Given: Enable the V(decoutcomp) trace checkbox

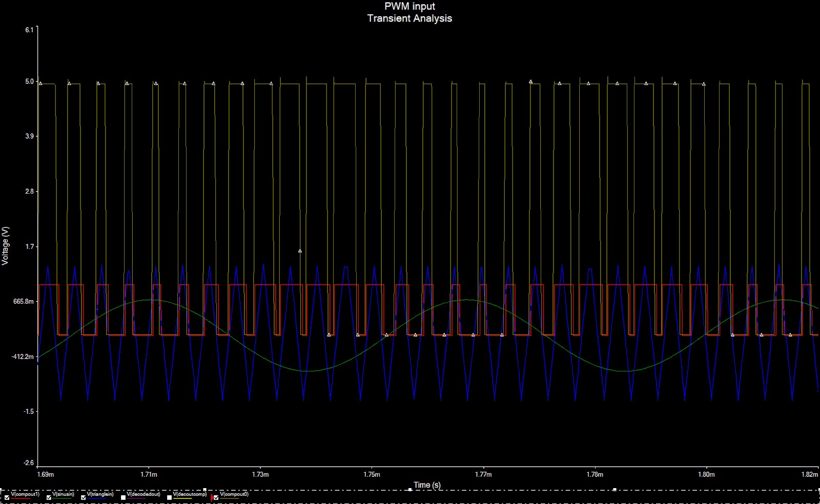Looking at the screenshot, I should pyautogui.click(x=170, y=497).
